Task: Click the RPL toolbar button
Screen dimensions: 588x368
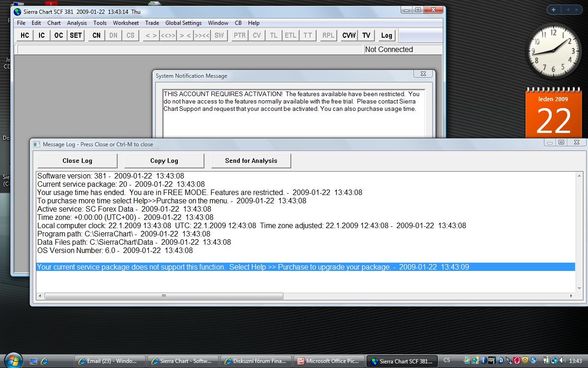Action: pyautogui.click(x=328, y=35)
